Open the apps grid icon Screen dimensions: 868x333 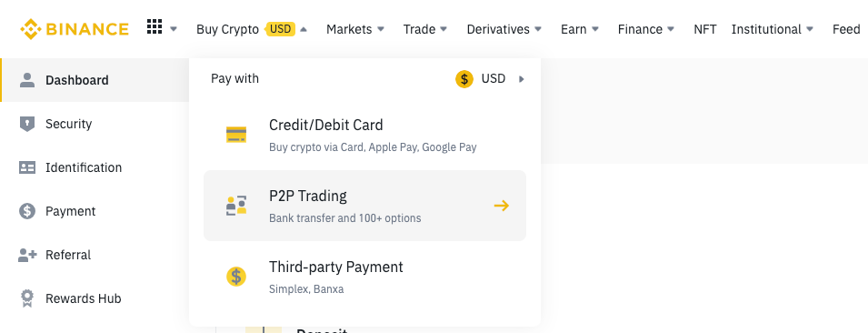click(155, 26)
